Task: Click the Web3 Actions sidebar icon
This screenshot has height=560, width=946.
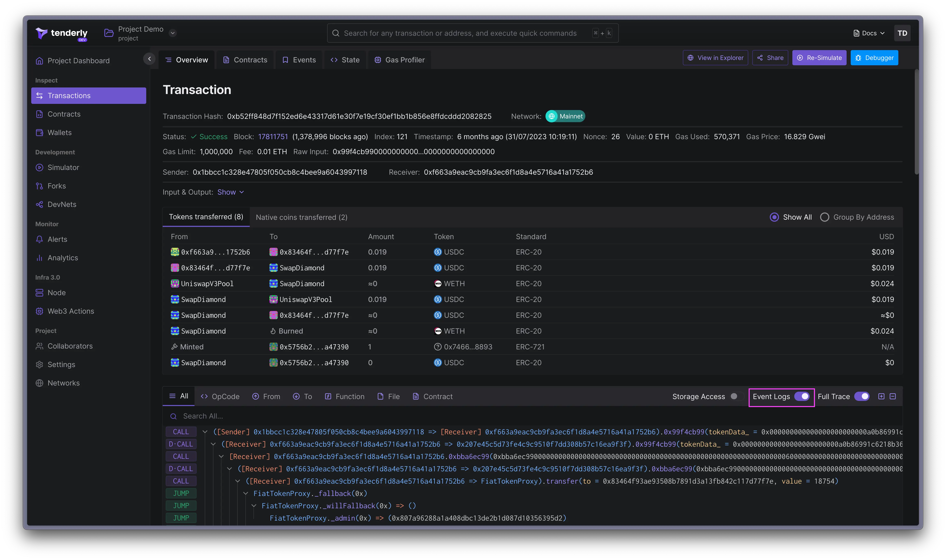Action: tap(39, 311)
